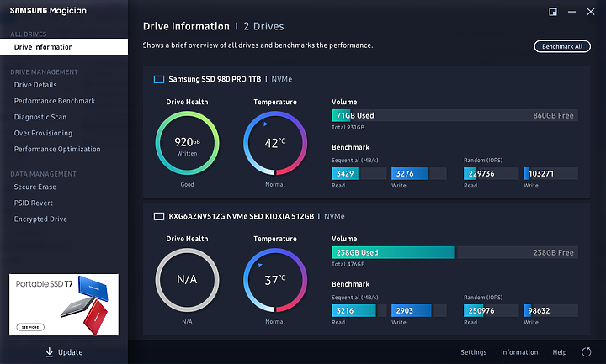Image resolution: width=606 pixels, height=364 pixels.
Task: Open Information in footer
Action: tap(519, 352)
